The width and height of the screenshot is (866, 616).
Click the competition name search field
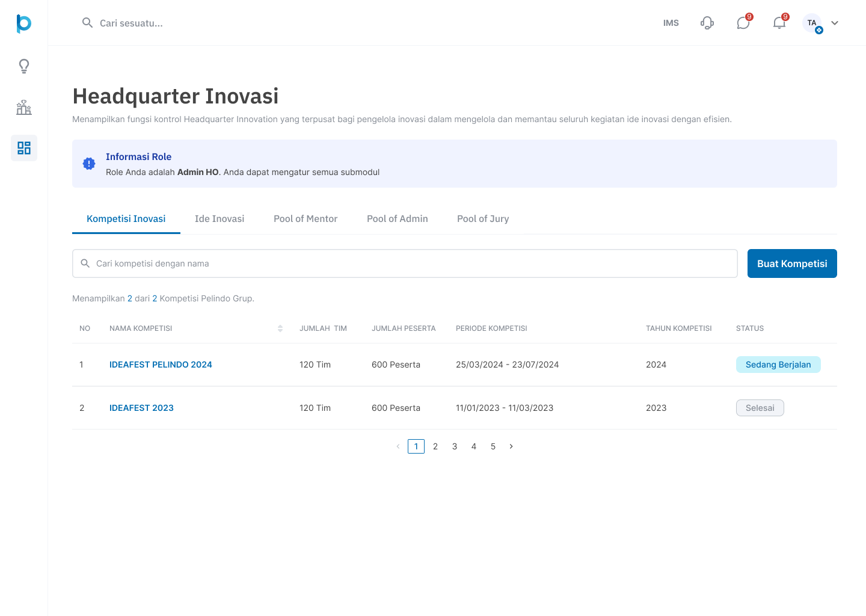(x=405, y=263)
